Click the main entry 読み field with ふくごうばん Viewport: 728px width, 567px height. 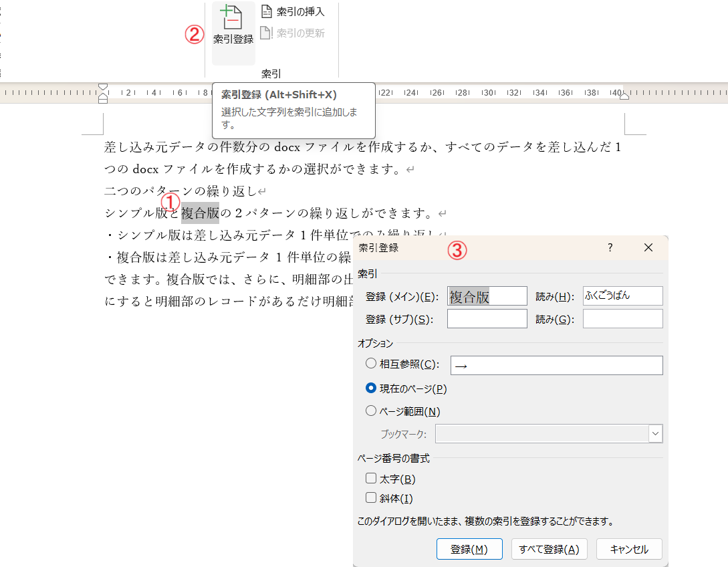622,296
